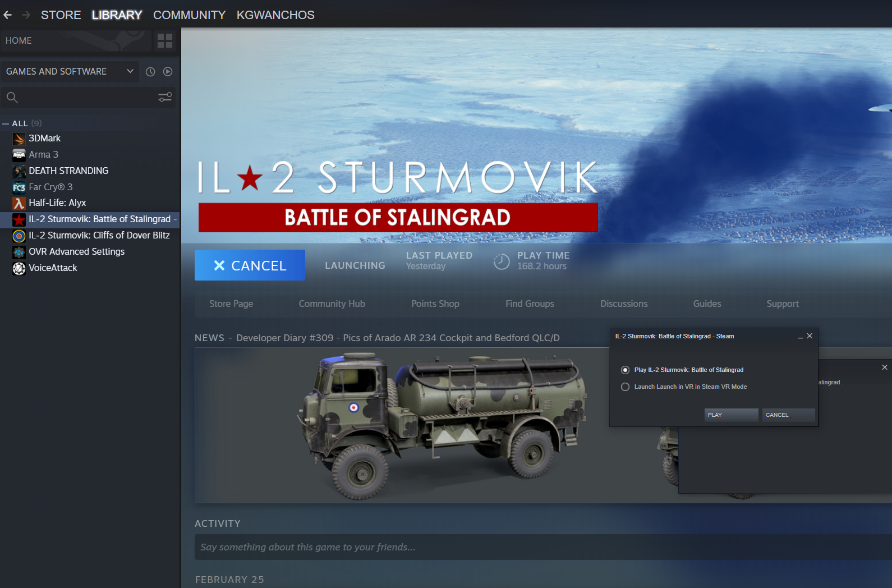Switch library to grid view icon
This screenshot has width=892, height=588.
click(165, 40)
